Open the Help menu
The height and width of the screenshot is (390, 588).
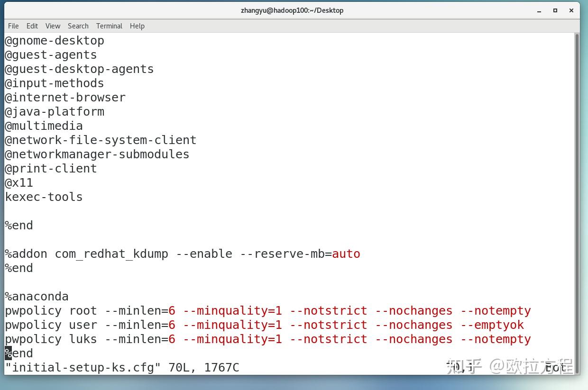click(x=137, y=26)
